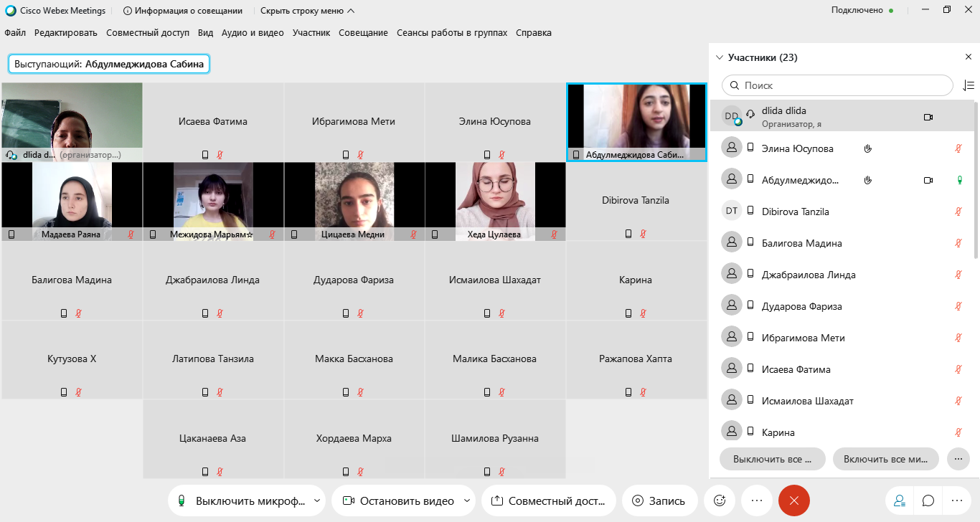Viewport: 980px width, 522px height.
Task: Open the participant list sort options icon
Action: [968, 85]
